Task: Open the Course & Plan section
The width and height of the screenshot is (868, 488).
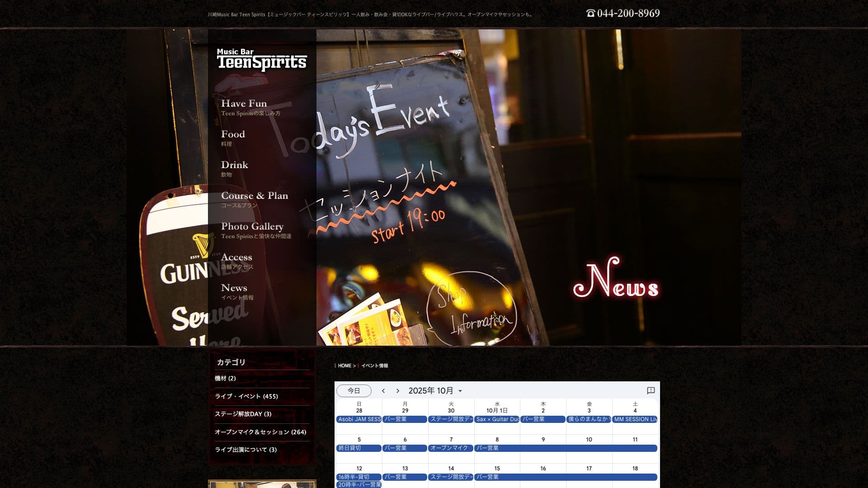Action: [255, 196]
